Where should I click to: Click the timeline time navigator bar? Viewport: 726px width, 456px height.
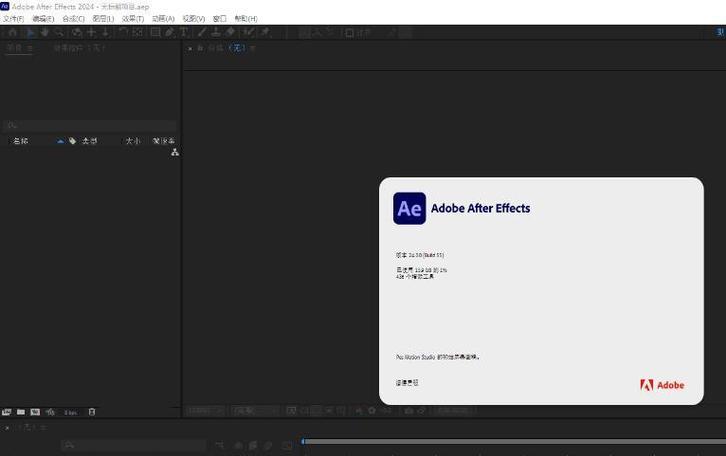(515, 442)
